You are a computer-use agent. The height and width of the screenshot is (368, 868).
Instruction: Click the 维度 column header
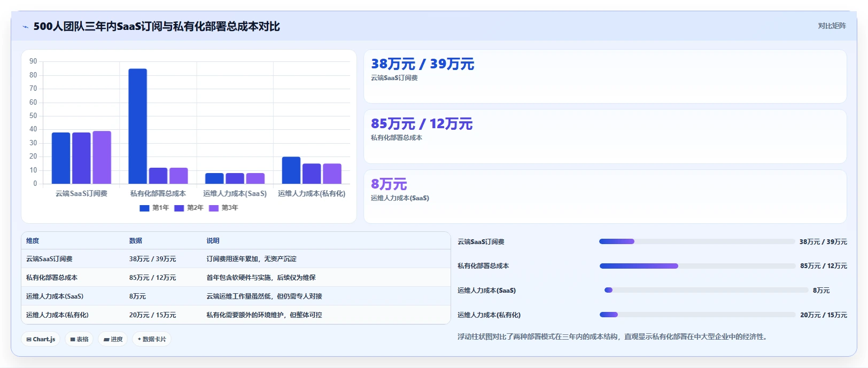point(33,241)
